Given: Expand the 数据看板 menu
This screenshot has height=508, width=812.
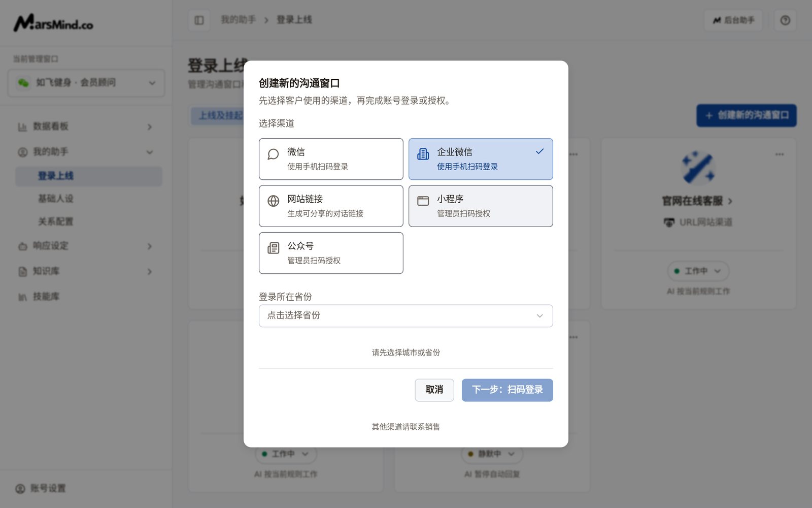Looking at the screenshot, I should (86, 126).
